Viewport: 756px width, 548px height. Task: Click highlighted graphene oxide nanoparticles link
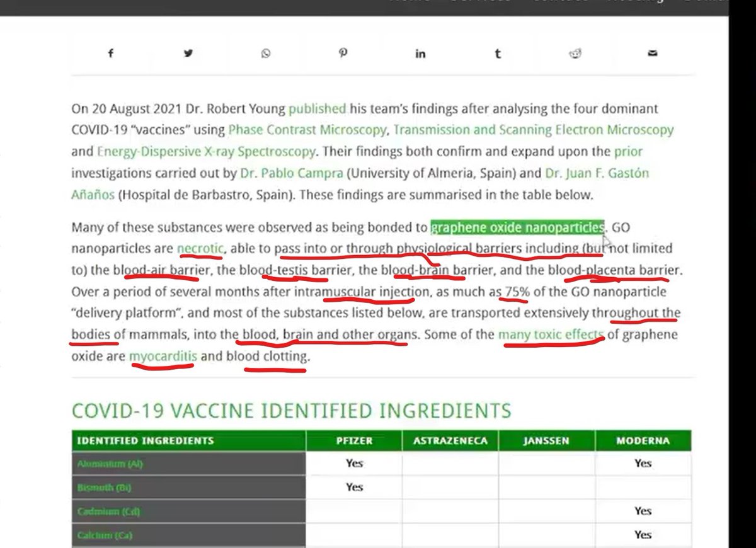coord(517,226)
